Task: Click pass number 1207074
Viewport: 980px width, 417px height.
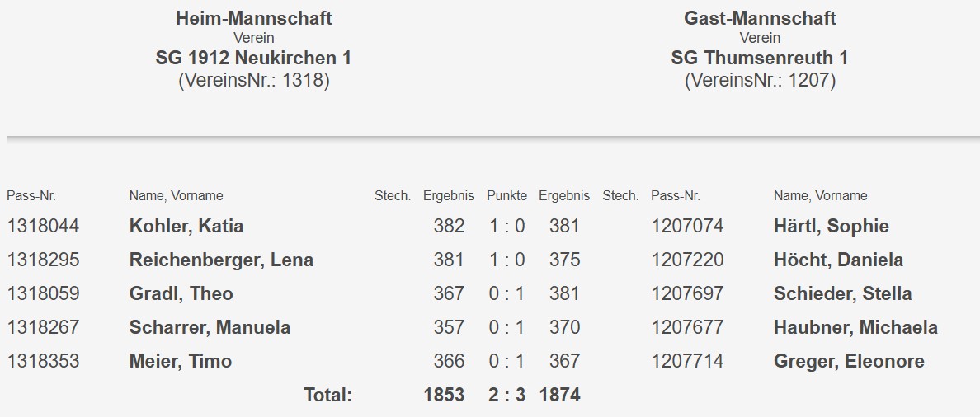Action: click(687, 227)
